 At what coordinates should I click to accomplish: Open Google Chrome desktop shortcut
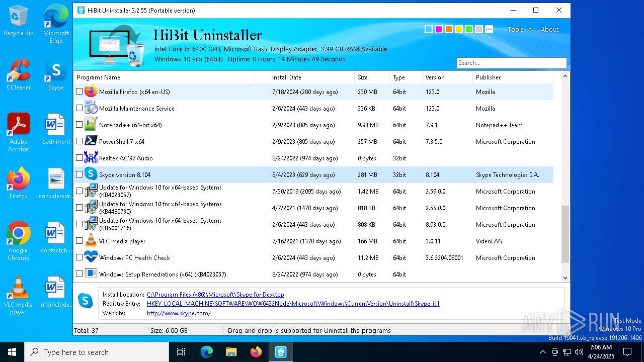coord(19,241)
